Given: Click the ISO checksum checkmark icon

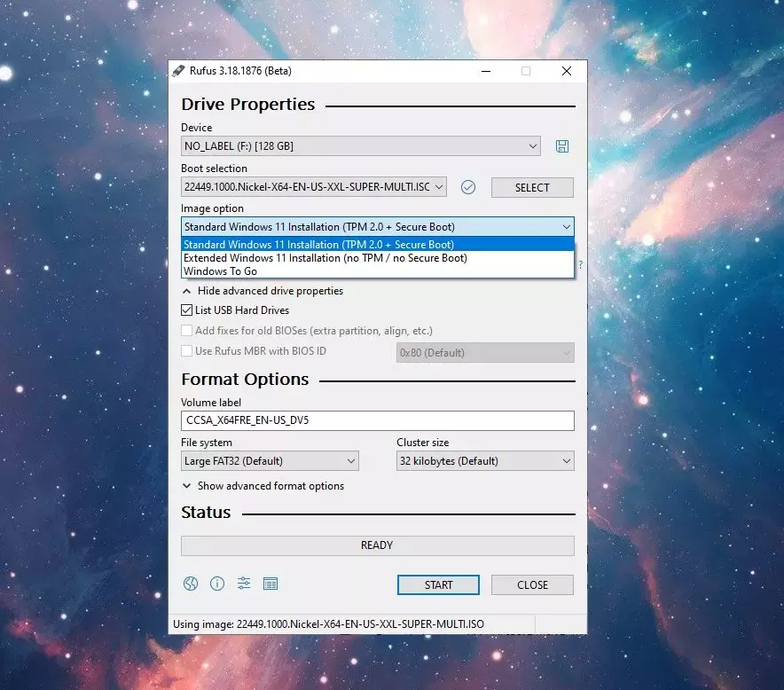Looking at the screenshot, I should click(468, 187).
